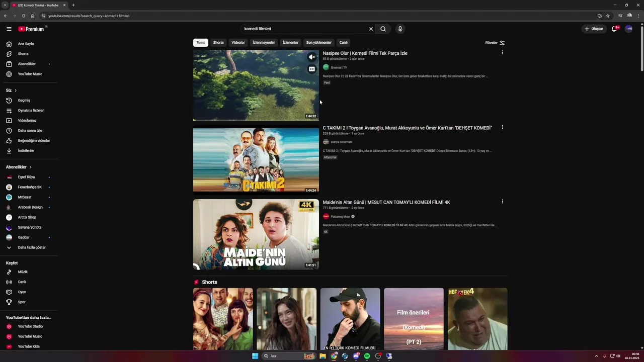Open Spotify from the taskbar
Screen dimensions: 644x362
[367, 356]
